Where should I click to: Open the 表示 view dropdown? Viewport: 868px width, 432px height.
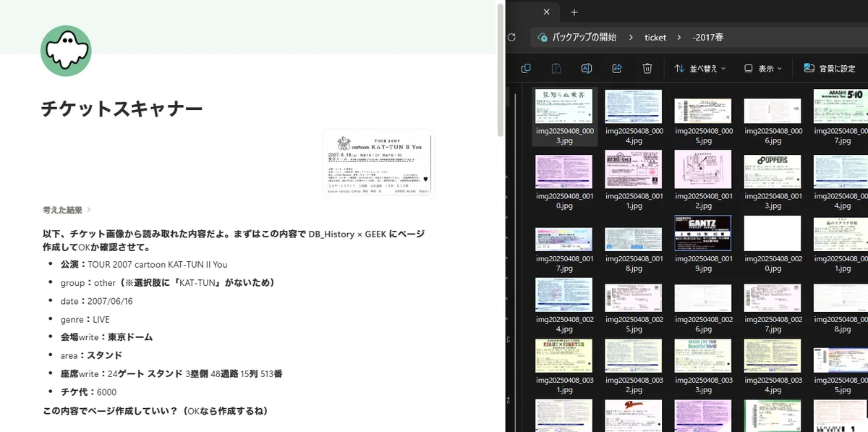763,69
